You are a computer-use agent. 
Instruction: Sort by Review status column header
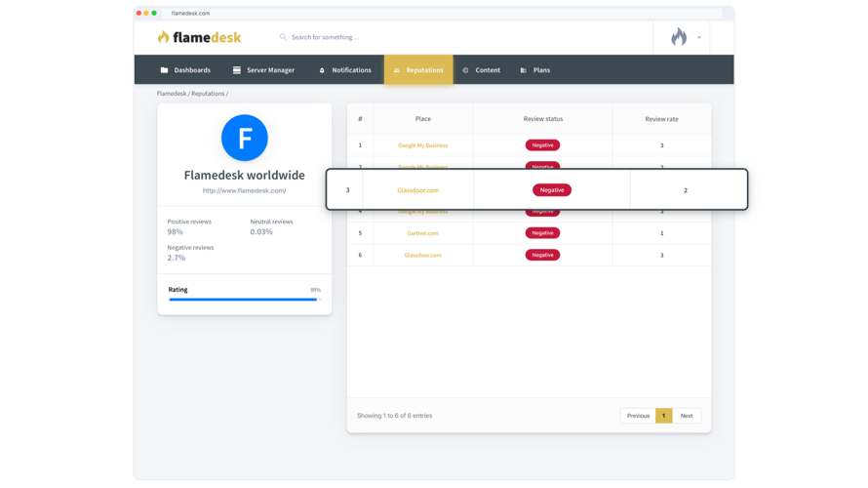pyautogui.click(x=543, y=118)
